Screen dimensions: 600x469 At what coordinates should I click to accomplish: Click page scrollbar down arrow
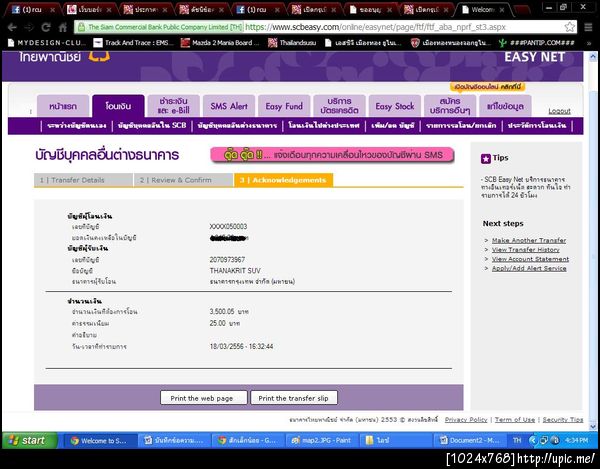coord(593,426)
